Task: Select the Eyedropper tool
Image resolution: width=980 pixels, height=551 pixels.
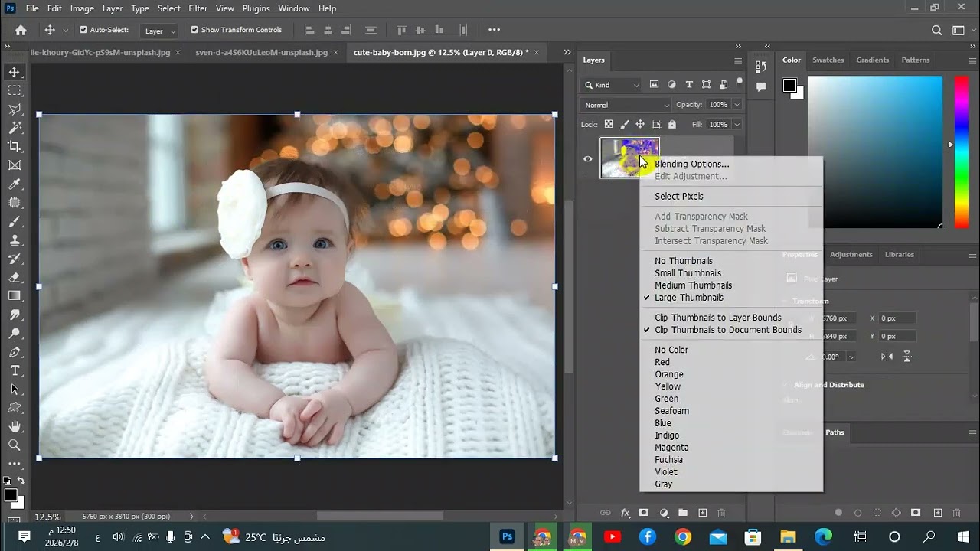Action: coord(15,184)
